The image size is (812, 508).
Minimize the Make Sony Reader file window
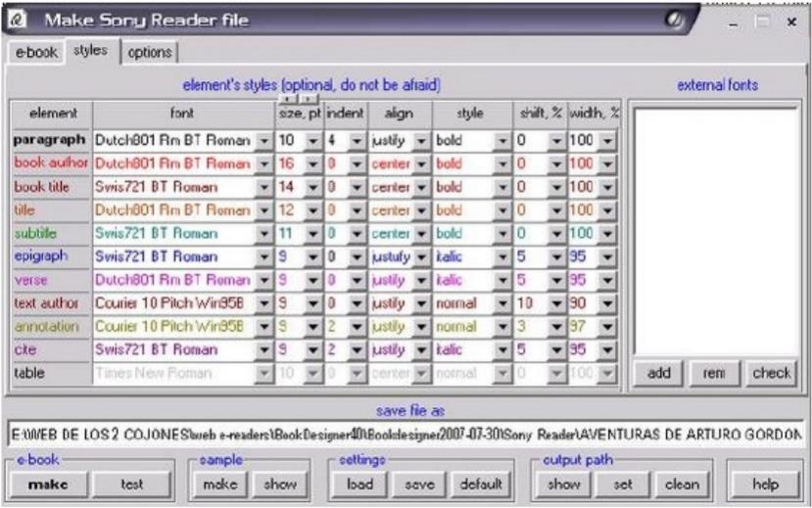coord(734,23)
